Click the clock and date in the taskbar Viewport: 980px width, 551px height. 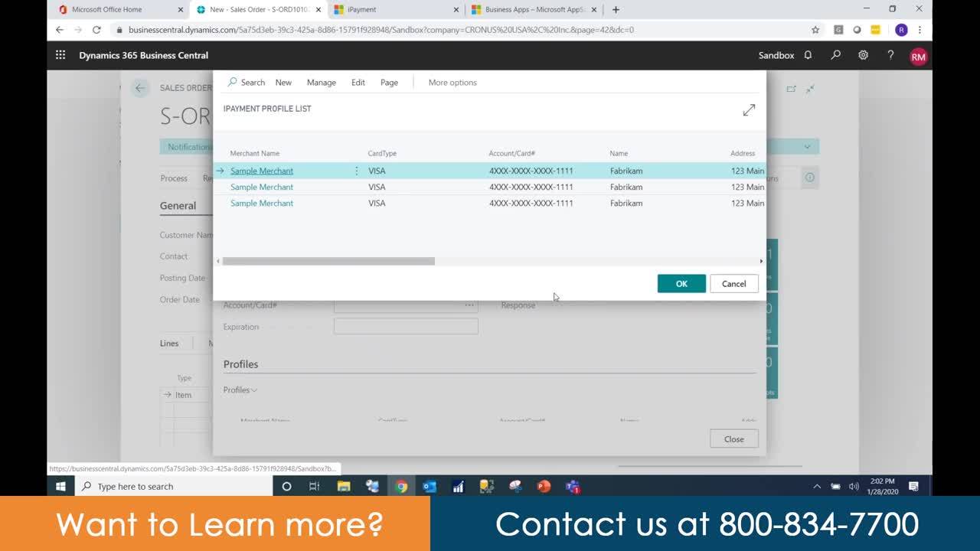(x=882, y=486)
